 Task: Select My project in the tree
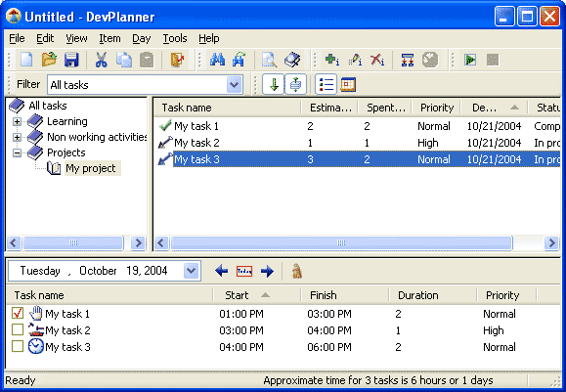point(91,168)
